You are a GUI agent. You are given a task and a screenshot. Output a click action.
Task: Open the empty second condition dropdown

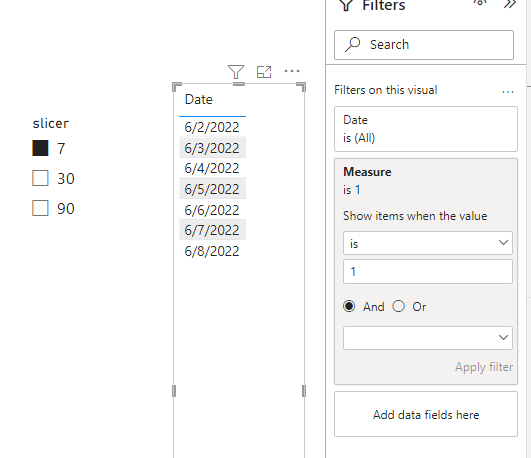point(428,338)
